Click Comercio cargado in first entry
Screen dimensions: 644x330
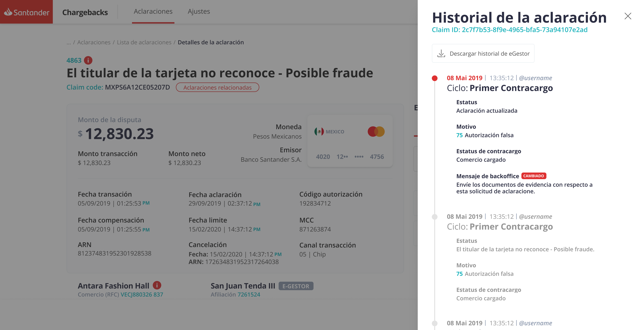pos(481,160)
